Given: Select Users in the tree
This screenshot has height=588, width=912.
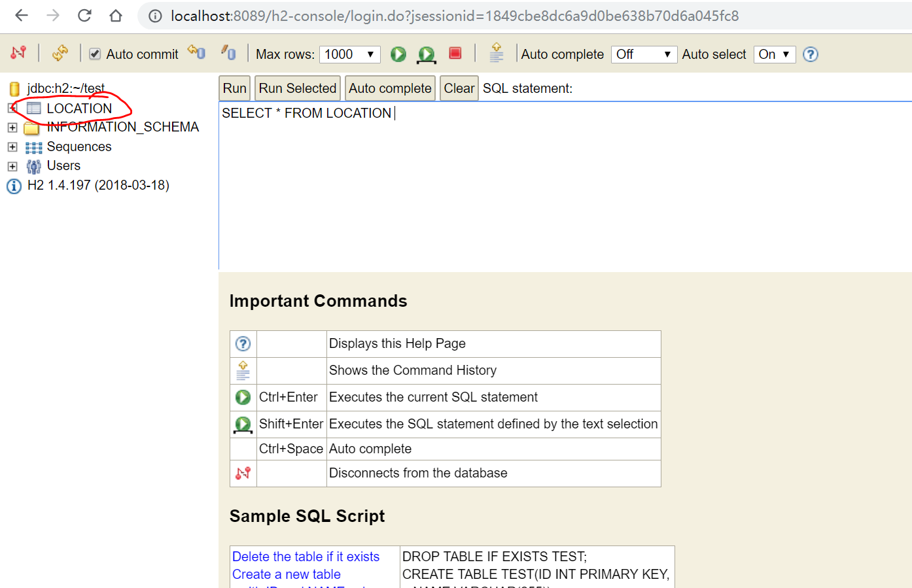Looking at the screenshot, I should 63,165.
